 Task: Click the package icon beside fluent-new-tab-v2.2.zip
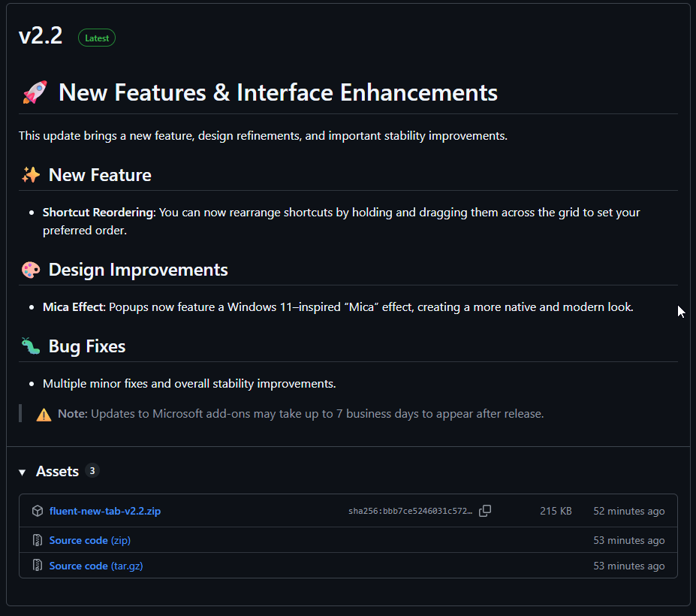tap(38, 511)
